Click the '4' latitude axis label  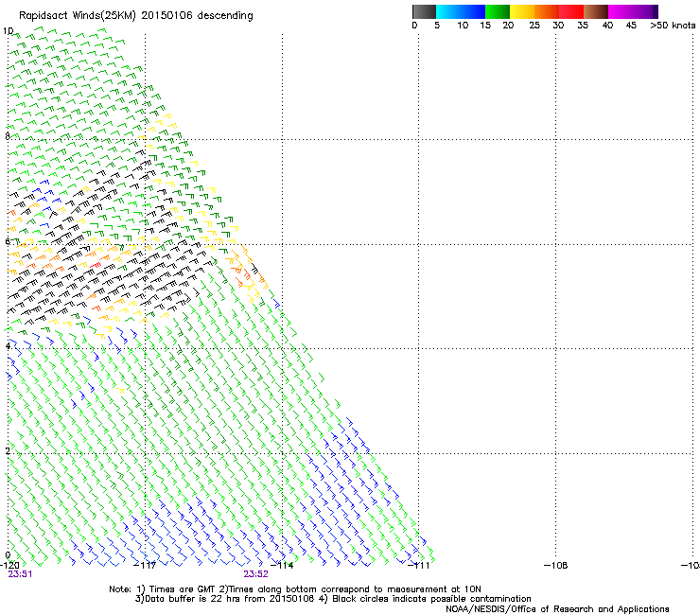pos(8,346)
